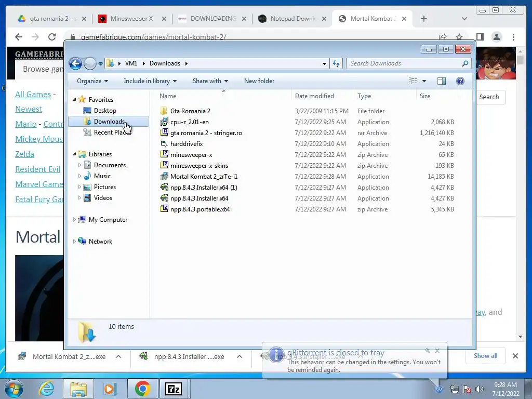Select npp.8.4.3.Installer.x64 (1) icon
Screen dimensions: 532x399
click(164, 187)
